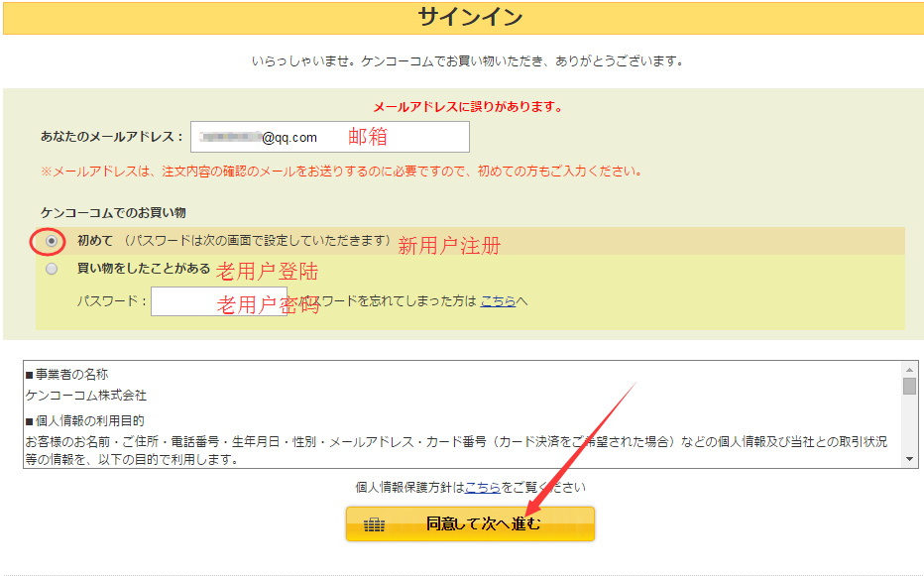Click the icon on the yellow agree button
The height and width of the screenshot is (576, 924).
point(374,524)
